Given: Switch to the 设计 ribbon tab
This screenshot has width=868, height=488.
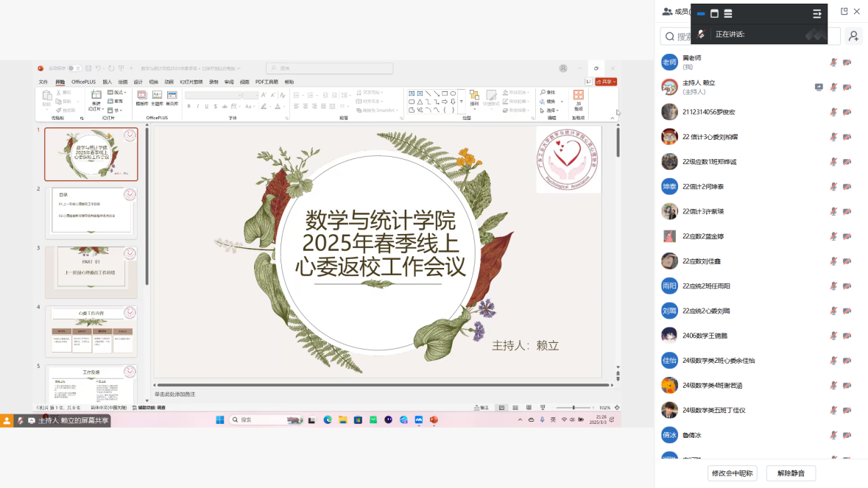Looking at the screenshot, I should 138,82.
